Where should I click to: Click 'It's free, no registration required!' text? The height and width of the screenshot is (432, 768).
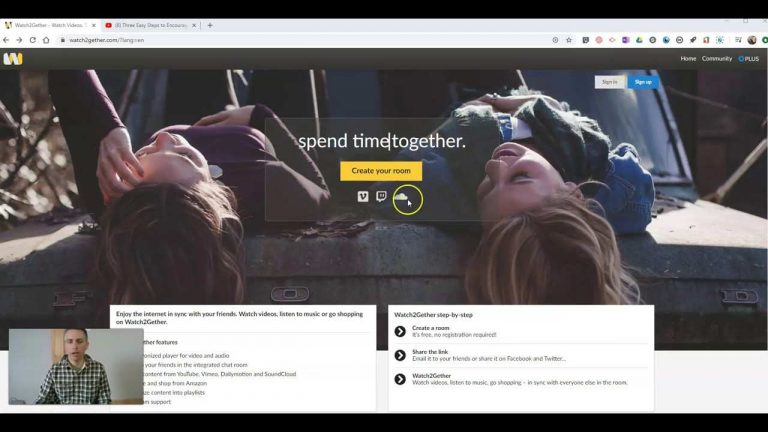point(454,335)
